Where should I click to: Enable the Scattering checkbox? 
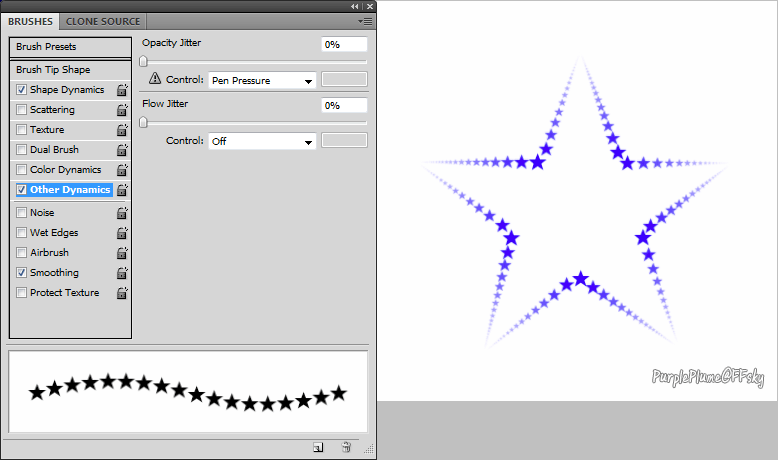(21, 110)
